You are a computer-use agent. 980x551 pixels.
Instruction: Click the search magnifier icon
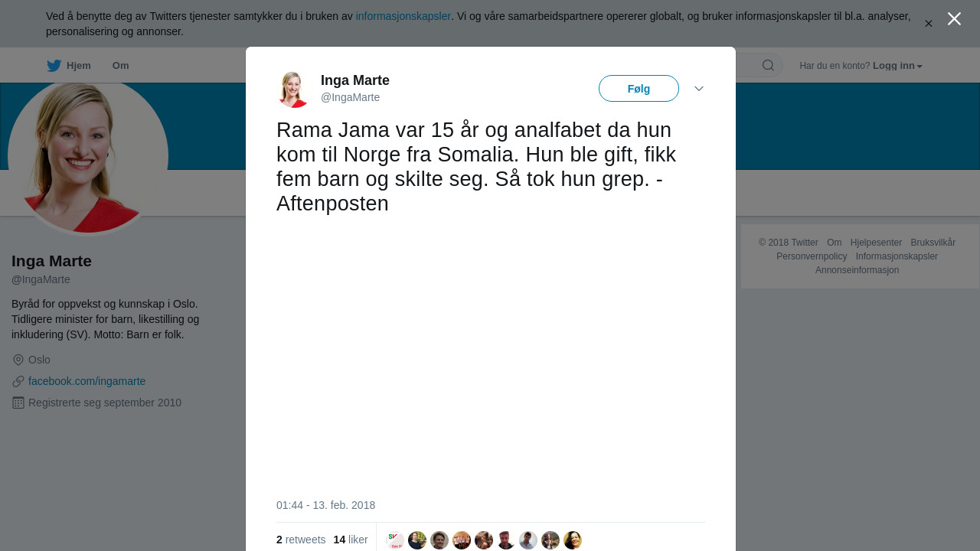pyautogui.click(x=768, y=66)
